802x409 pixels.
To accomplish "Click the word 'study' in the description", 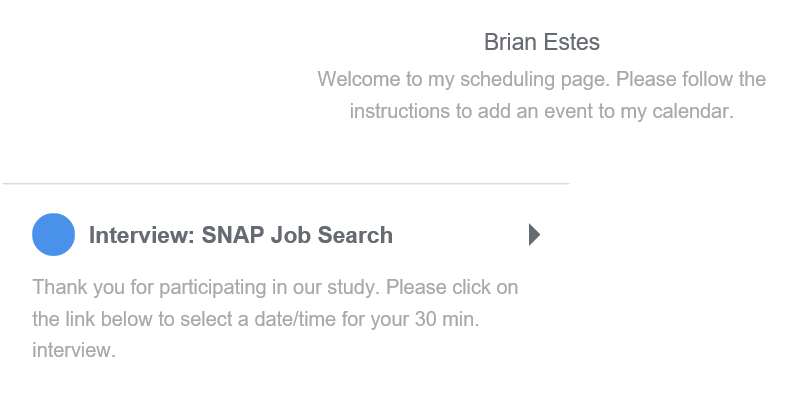I will point(347,287).
